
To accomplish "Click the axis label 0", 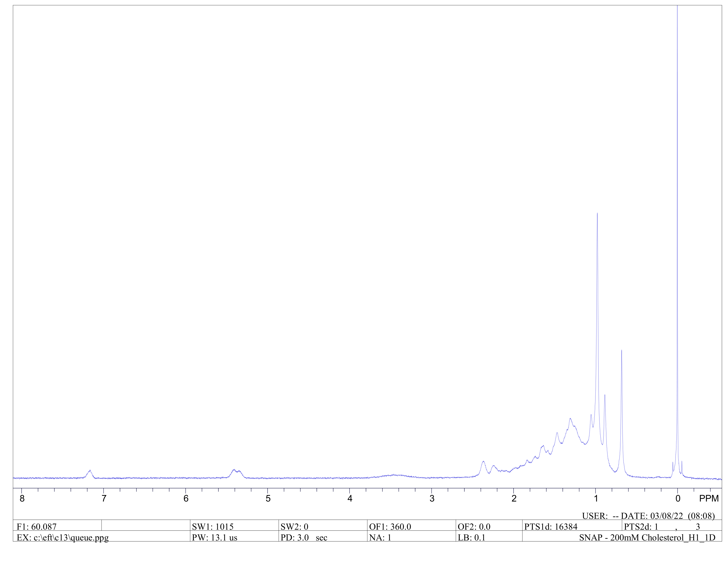I will pos(678,498).
